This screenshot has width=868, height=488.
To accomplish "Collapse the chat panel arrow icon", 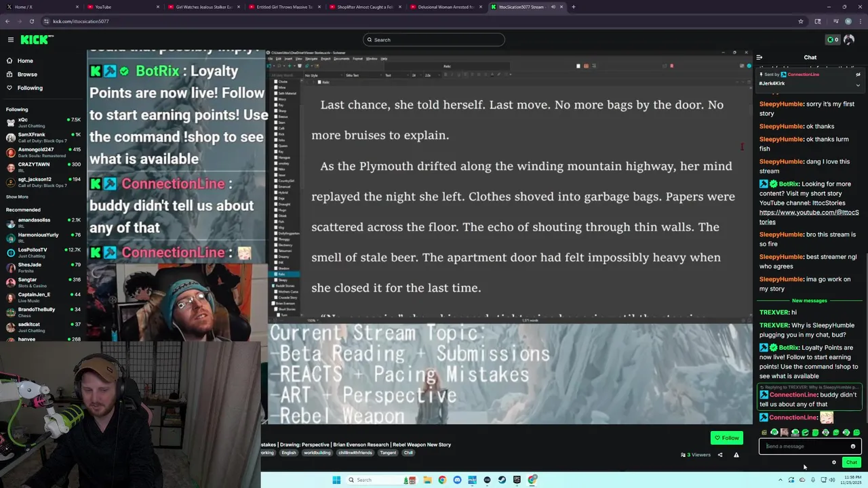I will (759, 58).
